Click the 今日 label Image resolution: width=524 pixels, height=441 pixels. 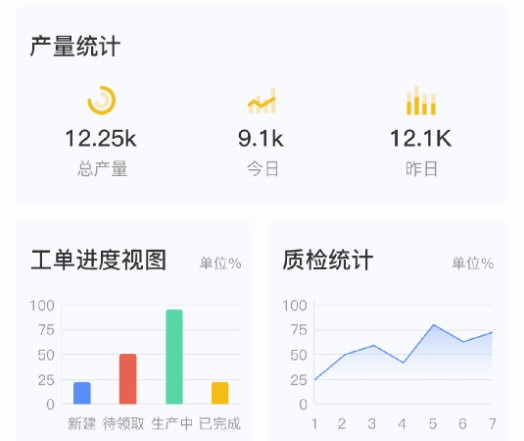click(263, 168)
